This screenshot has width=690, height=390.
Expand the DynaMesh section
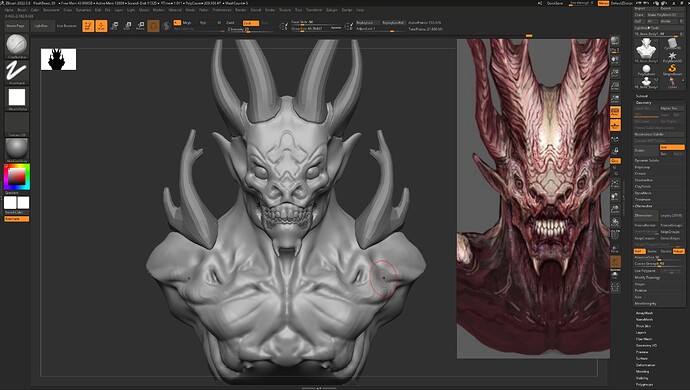(643, 193)
